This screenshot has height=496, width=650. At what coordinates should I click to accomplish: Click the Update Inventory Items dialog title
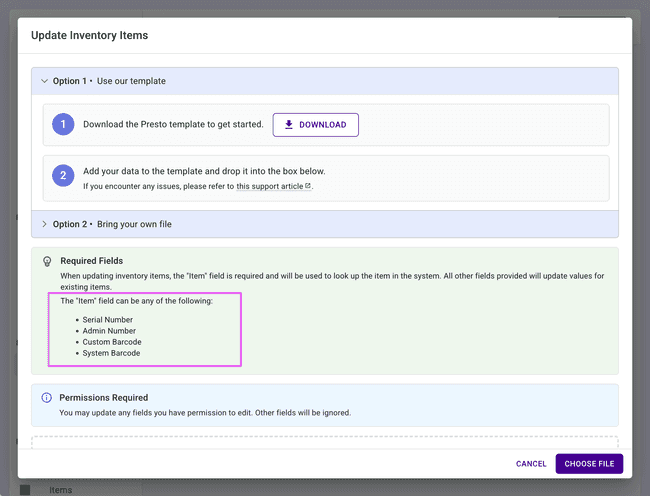coord(90,36)
